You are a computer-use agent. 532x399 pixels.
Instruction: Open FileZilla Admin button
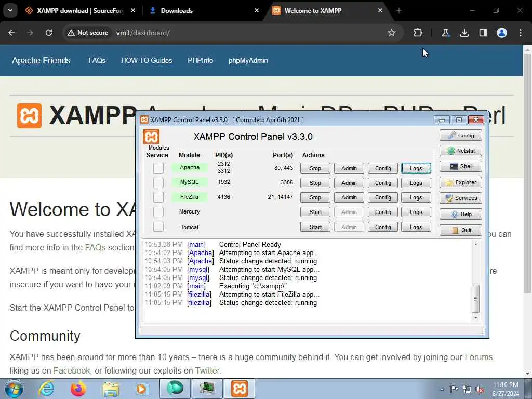(349, 197)
